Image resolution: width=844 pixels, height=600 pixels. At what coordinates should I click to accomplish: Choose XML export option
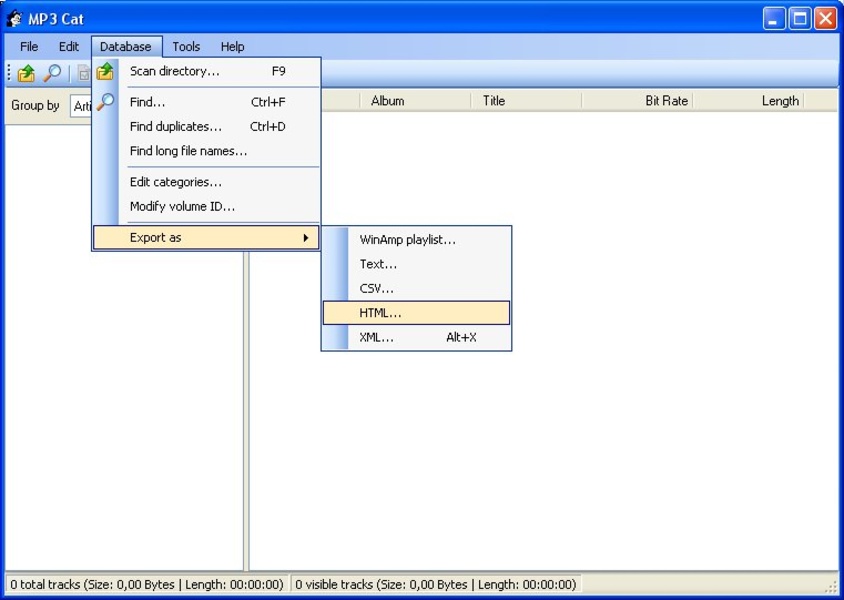coord(376,338)
